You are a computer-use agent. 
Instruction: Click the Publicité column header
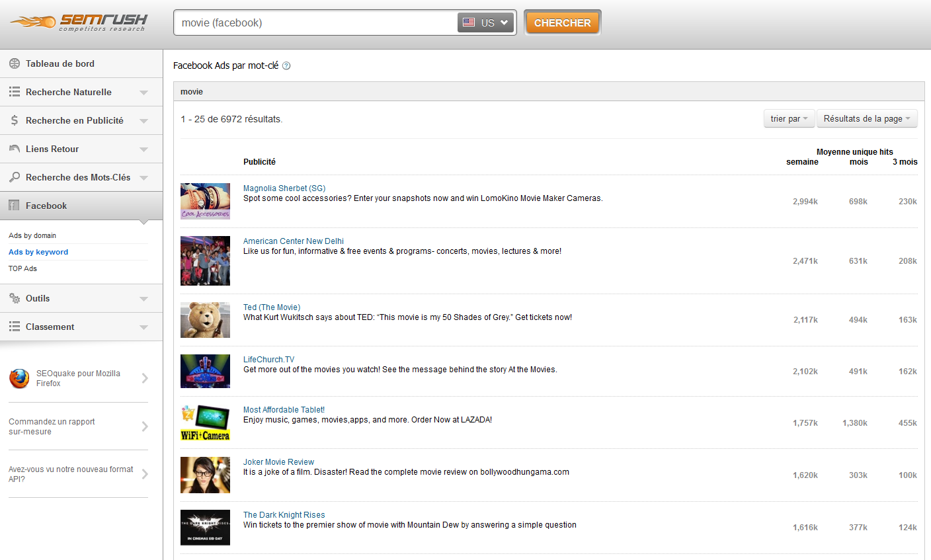coord(259,162)
